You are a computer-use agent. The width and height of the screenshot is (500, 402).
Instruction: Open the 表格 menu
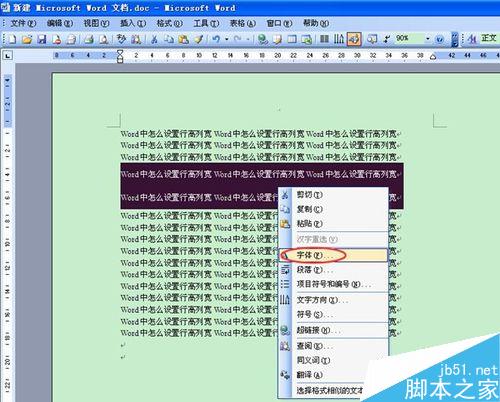point(243,23)
